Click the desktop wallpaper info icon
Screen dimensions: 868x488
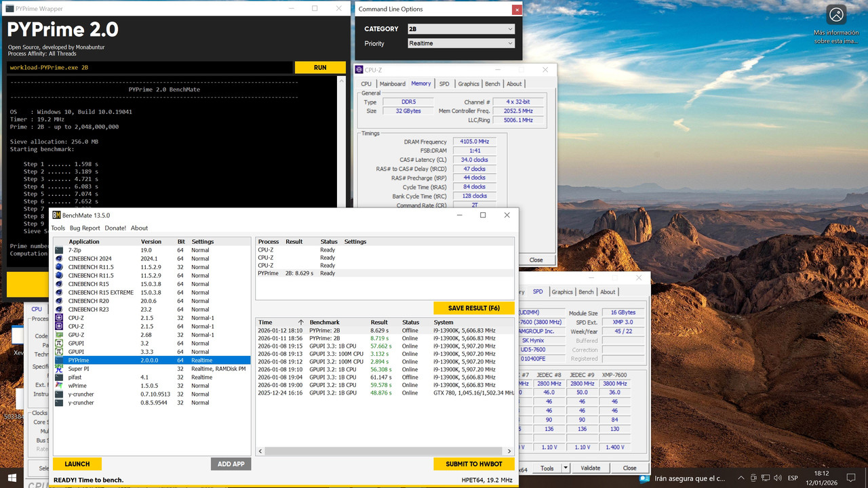[836, 15]
